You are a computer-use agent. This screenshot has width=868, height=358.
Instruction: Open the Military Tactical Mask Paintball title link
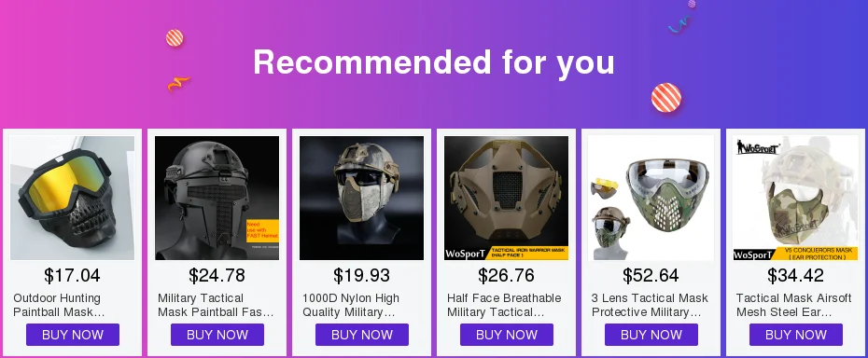point(216,305)
